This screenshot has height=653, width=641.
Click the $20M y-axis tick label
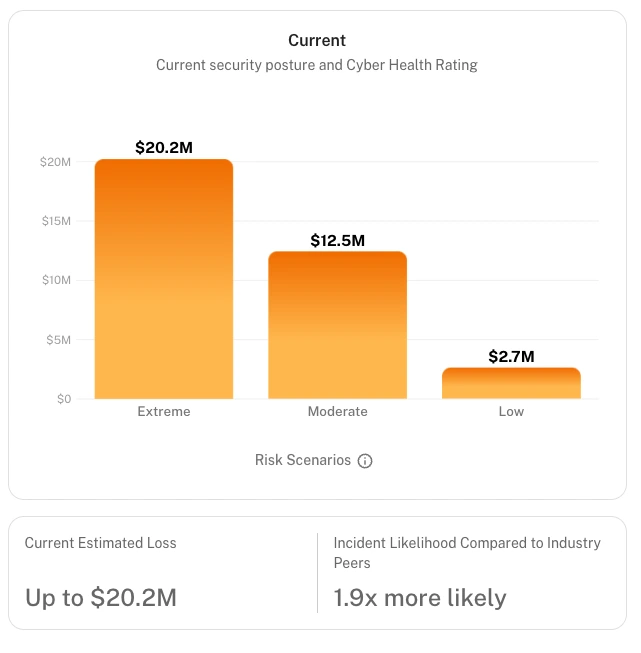point(55,162)
